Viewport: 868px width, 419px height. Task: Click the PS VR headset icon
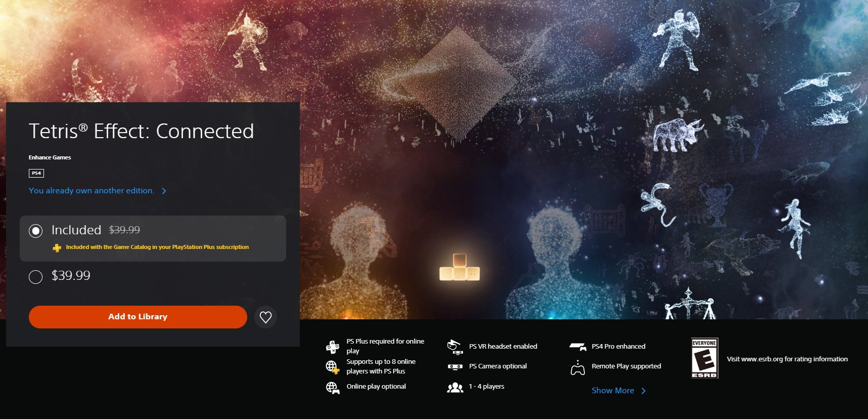pyautogui.click(x=455, y=347)
